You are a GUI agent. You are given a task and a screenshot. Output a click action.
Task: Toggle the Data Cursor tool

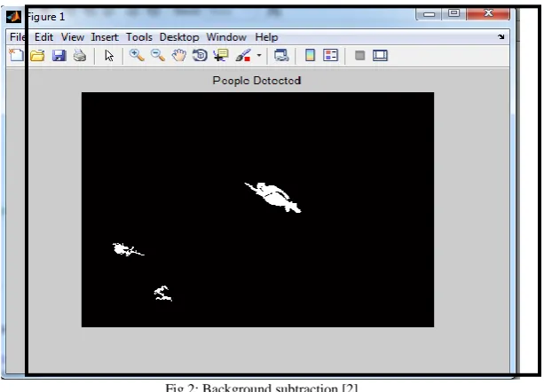click(x=221, y=56)
